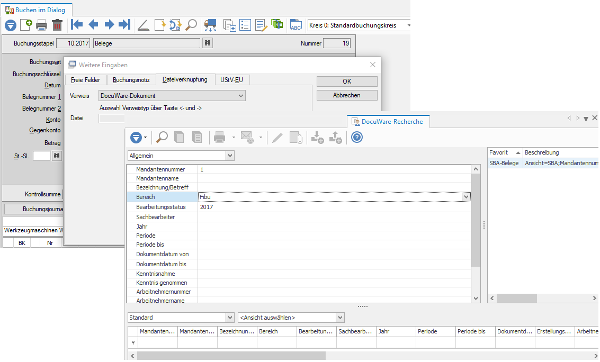Click the stacked pages icon in main toolbar

pyautogui.click(x=229, y=25)
